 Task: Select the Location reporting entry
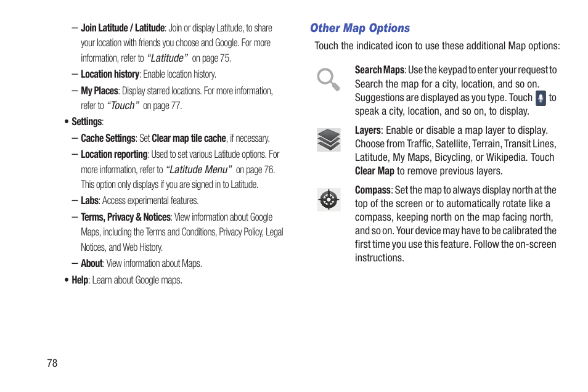tap(114, 155)
